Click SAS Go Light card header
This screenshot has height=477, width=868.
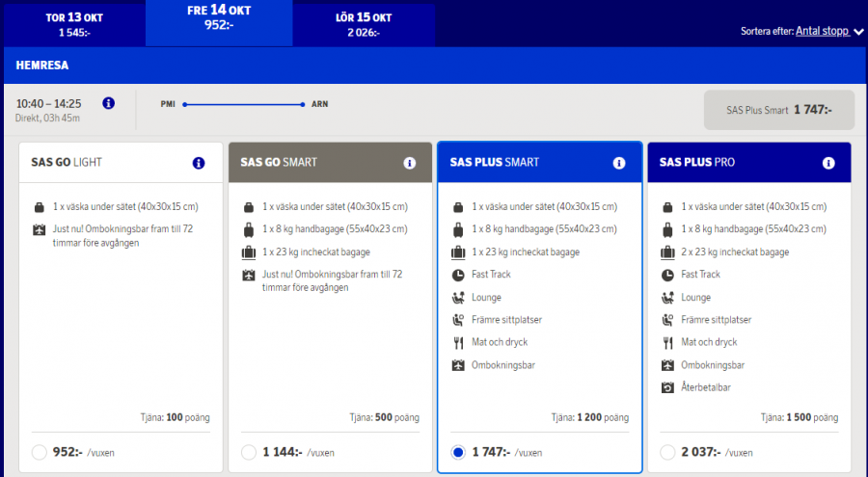[x=121, y=162]
